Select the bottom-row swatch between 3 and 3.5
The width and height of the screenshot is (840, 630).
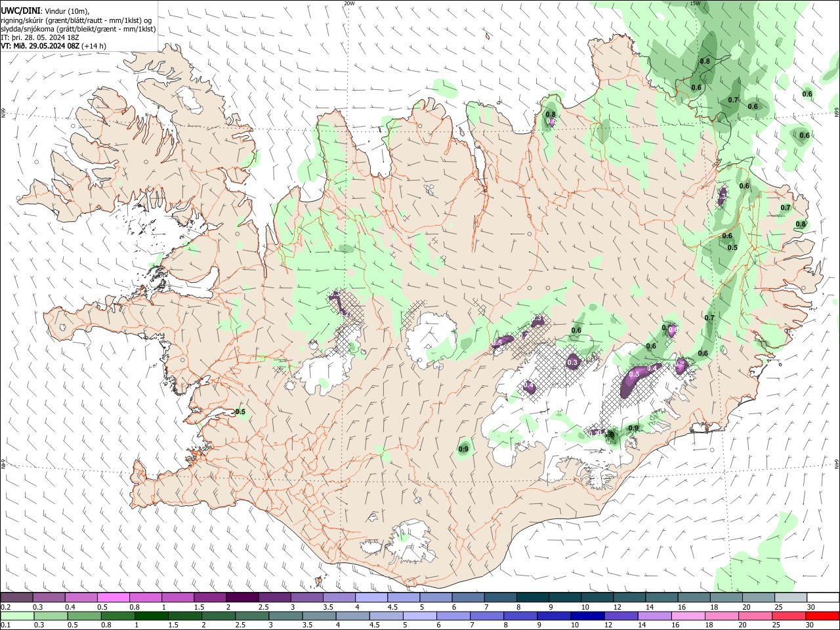[x=286, y=616]
